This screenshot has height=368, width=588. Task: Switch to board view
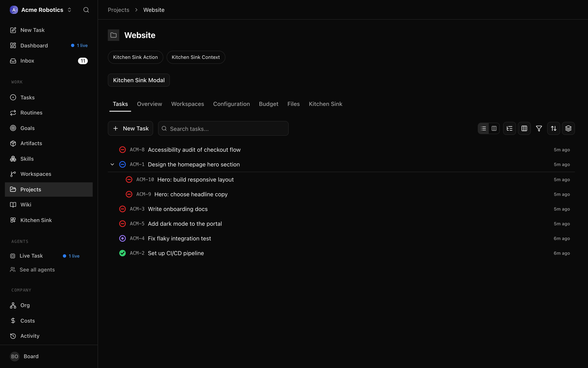494,128
